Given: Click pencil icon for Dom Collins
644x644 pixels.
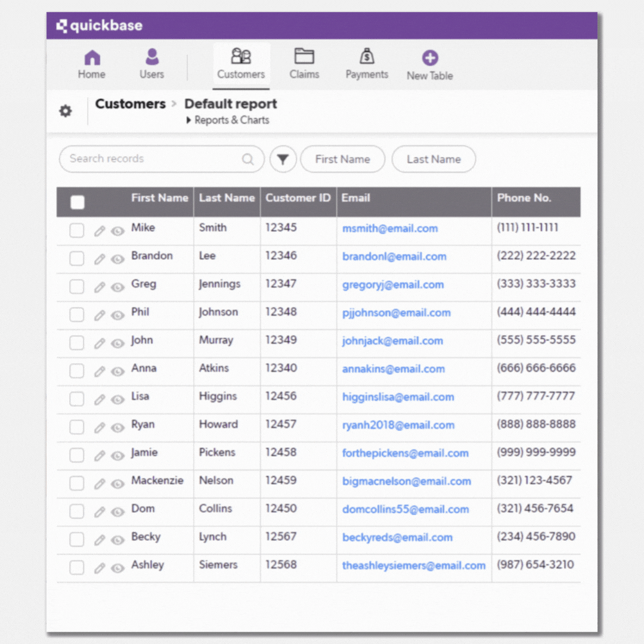Looking at the screenshot, I should 100,512.
